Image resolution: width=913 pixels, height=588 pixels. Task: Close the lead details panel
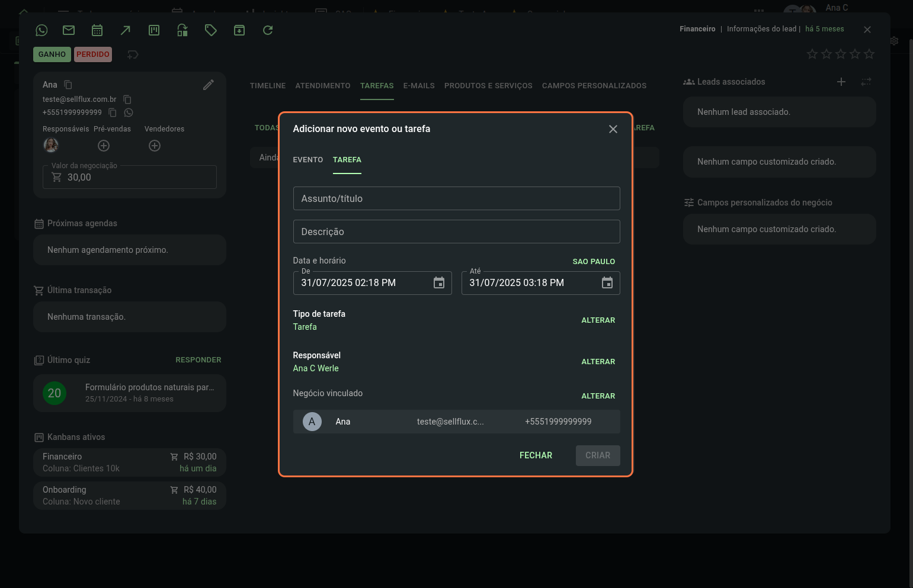pos(867,30)
